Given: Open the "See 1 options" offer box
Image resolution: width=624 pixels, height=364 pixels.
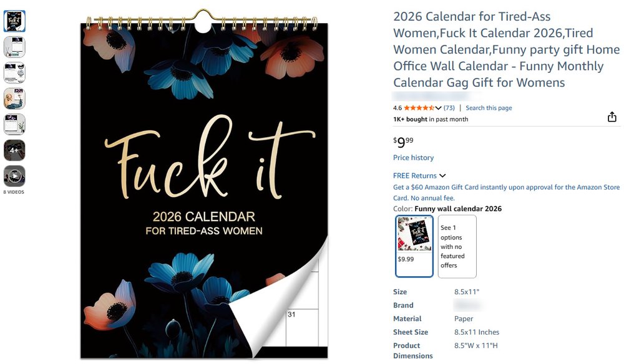Looking at the screenshot, I should click(x=457, y=246).
